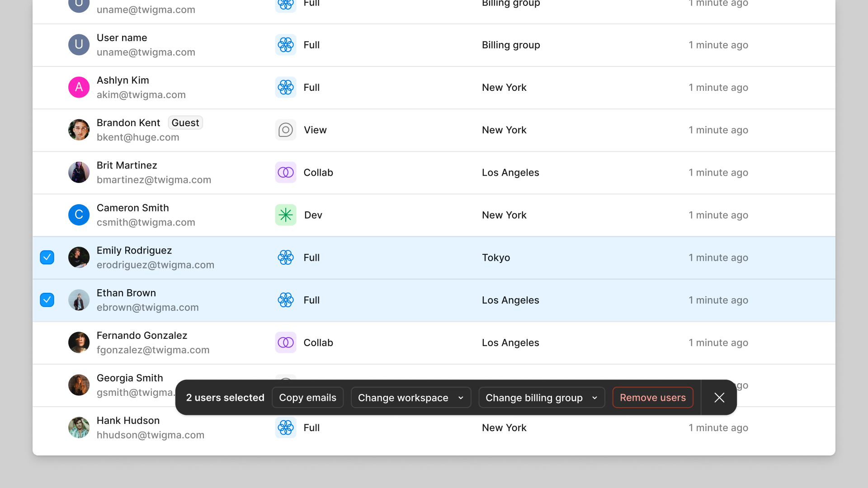Click email akim@twigma.com
868x488 pixels.
141,95
